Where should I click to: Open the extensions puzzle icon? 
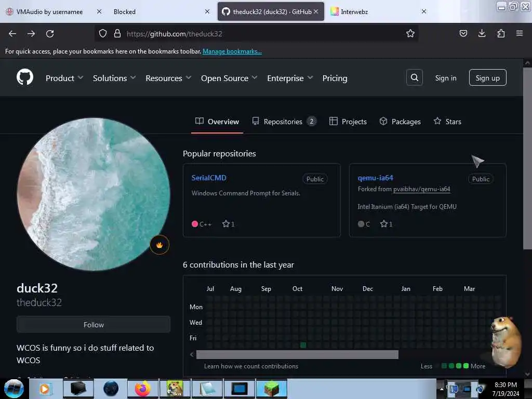[501, 33]
